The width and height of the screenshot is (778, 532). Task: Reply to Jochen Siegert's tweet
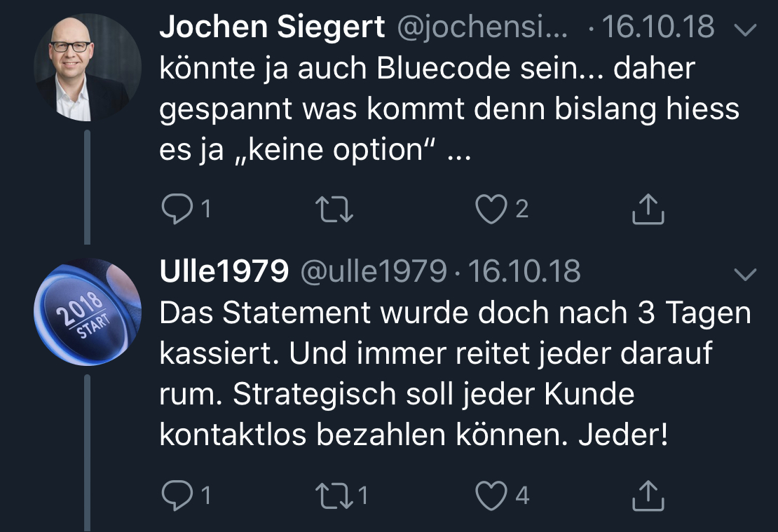pyautogui.click(x=177, y=208)
